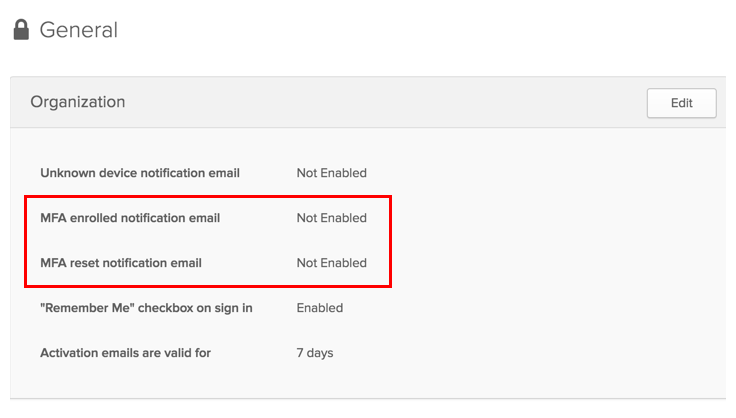Select the General page heading
Viewport: 736px width, 418px height.
pyautogui.click(x=78, y=30)
